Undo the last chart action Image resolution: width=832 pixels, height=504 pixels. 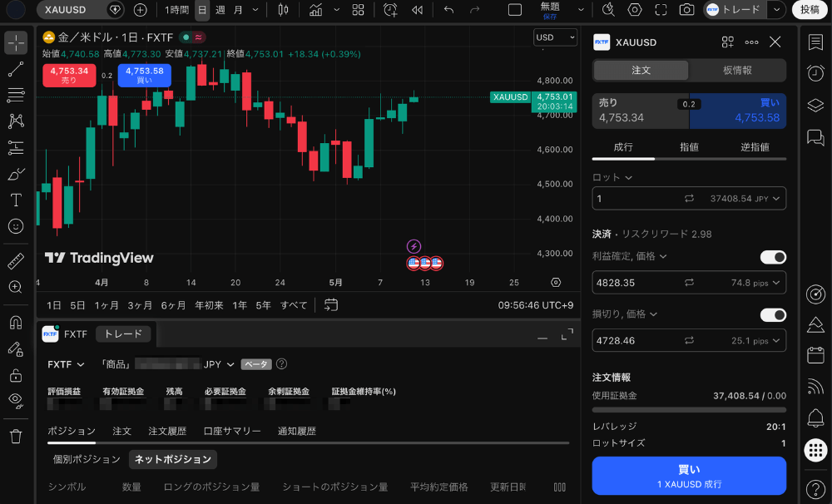449,9
